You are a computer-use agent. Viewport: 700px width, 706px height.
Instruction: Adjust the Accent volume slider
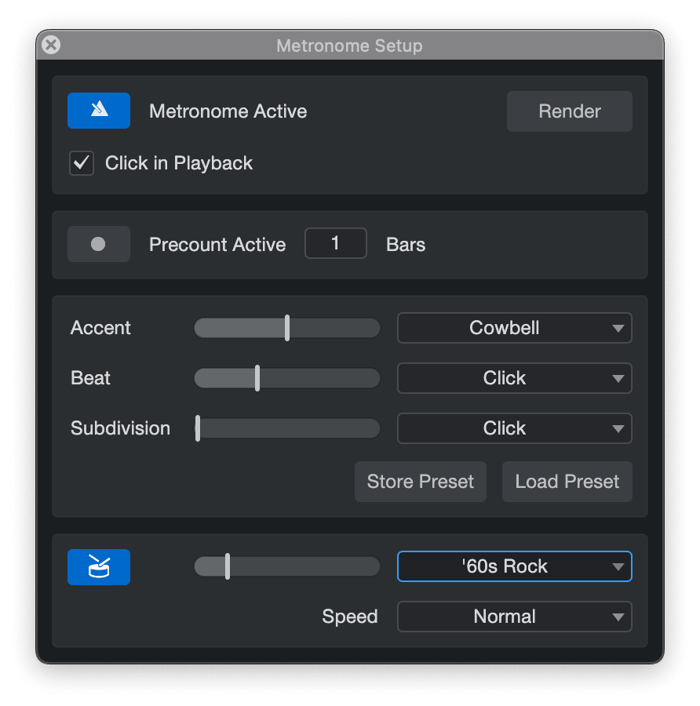[x=287, y=328]
